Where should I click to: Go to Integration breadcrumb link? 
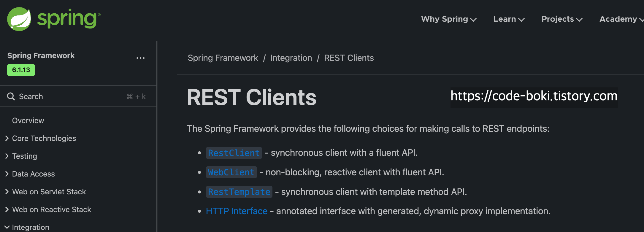[291, 58]
